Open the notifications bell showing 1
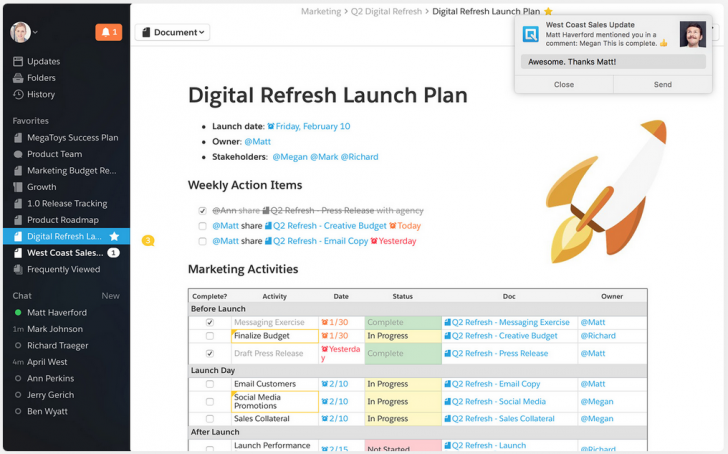The image size is (728, 454). [x=109, y=32]
